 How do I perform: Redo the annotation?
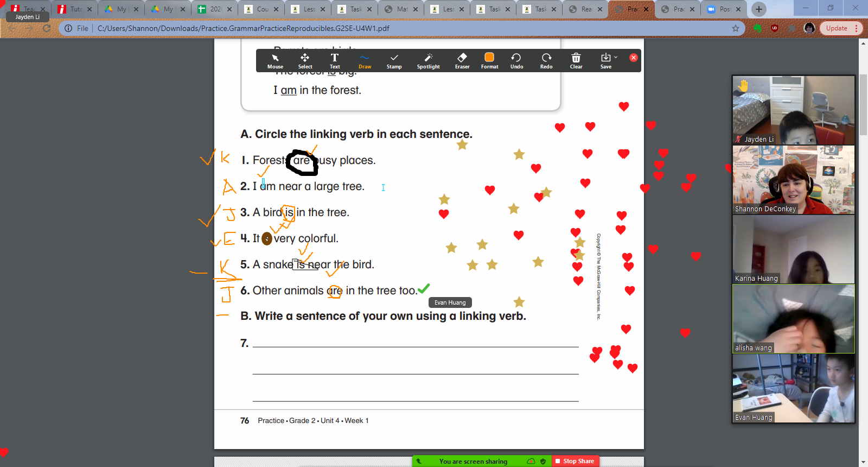(546, 61)
